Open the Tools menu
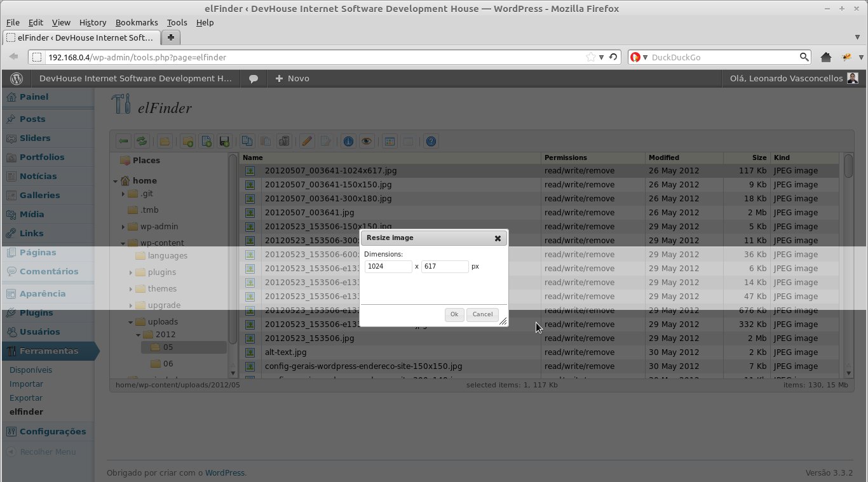Screen dimensions: 868x482 pyautogui.click(x=177, y=22)
